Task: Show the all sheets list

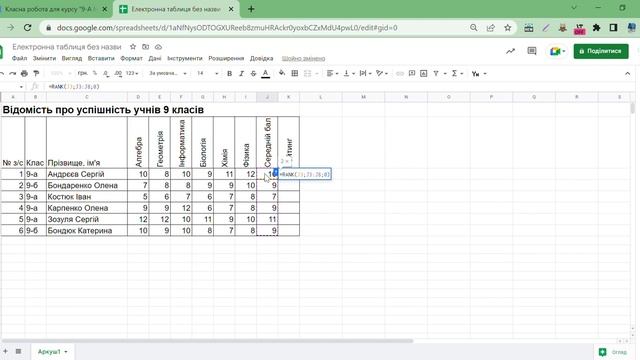Action: tap(18, 351)
